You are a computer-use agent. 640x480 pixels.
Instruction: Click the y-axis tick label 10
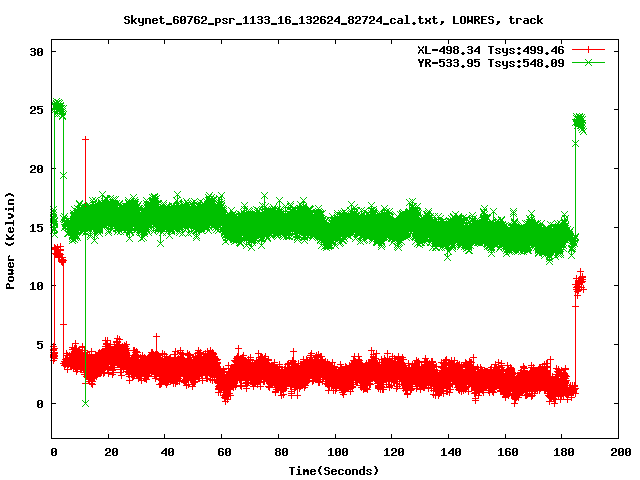(36, 286)
